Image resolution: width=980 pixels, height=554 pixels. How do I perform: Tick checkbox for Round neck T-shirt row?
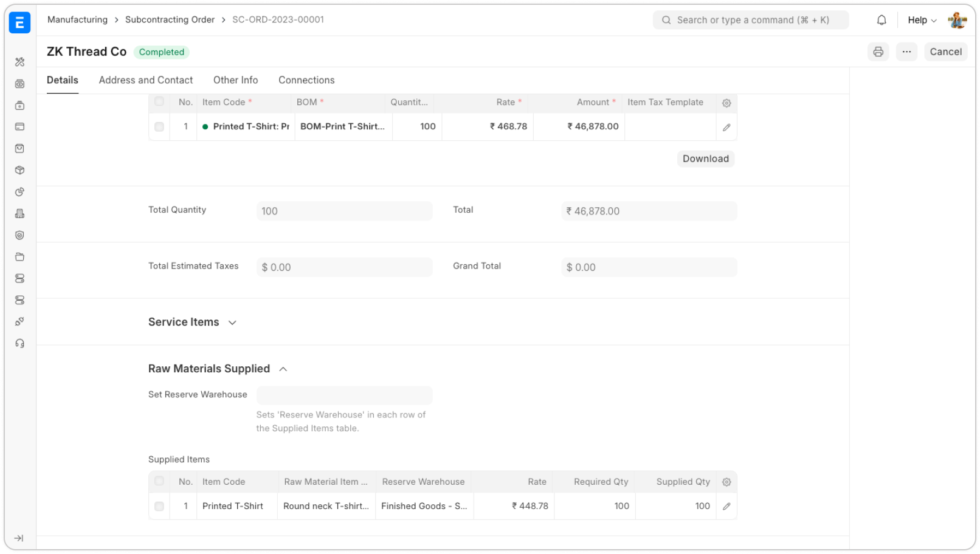click(x=159, y=506)
